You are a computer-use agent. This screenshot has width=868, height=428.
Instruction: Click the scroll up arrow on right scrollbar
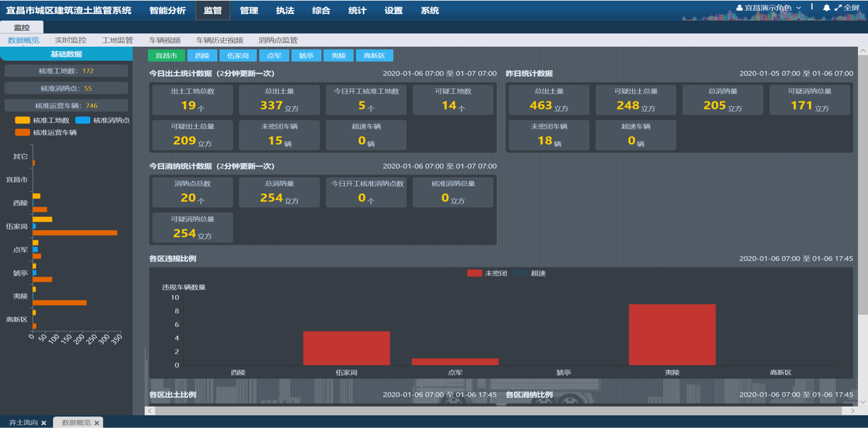863,51
